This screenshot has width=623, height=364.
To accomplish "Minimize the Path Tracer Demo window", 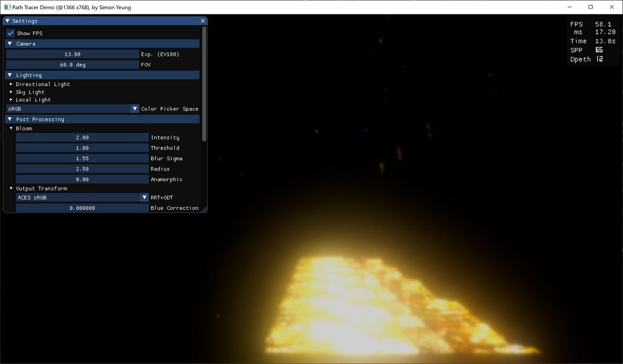I will pyautogui.click(x=570, y=7).
